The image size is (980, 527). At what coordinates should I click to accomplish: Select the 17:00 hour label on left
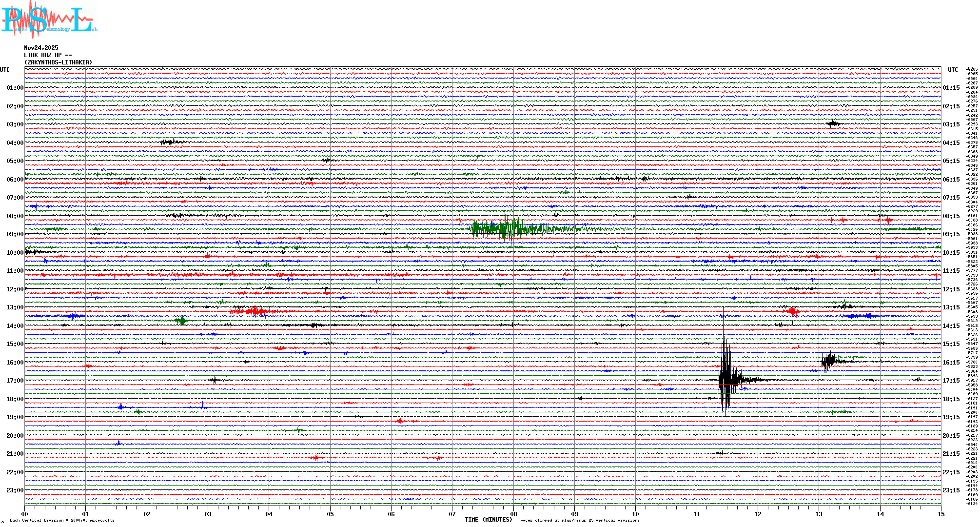[15, 381]
